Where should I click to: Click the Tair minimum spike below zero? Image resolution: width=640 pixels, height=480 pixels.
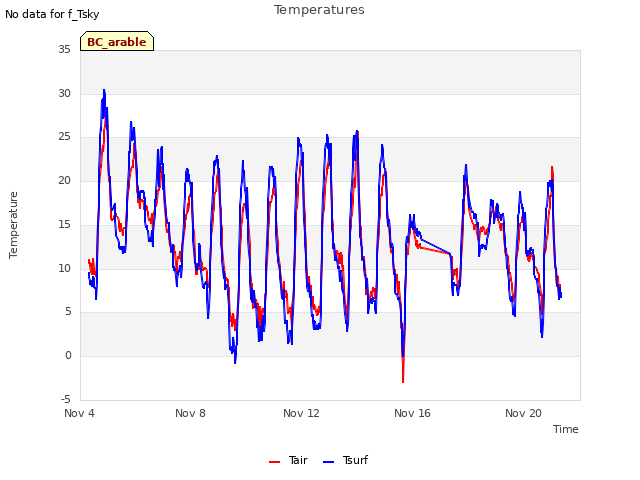tap(403, 381)
